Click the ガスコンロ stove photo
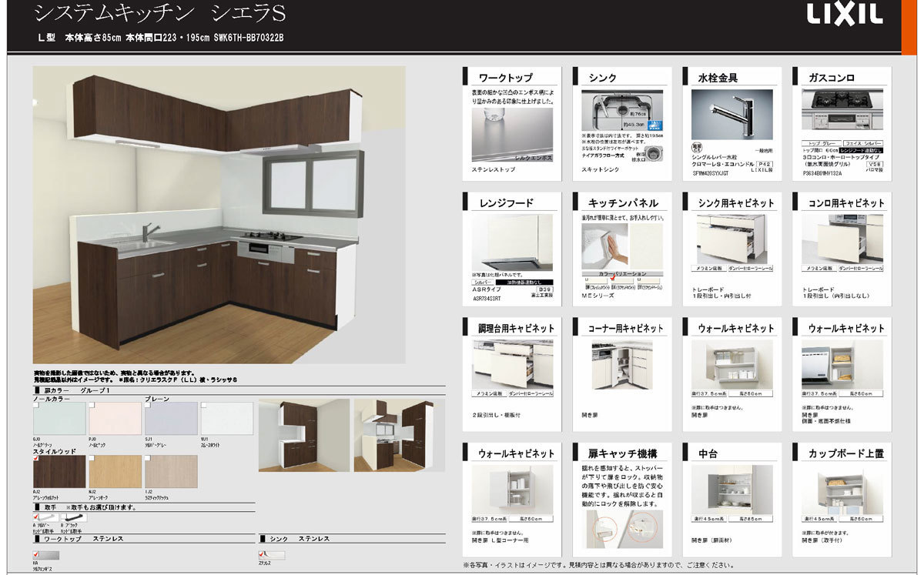 tap(842, 109)
